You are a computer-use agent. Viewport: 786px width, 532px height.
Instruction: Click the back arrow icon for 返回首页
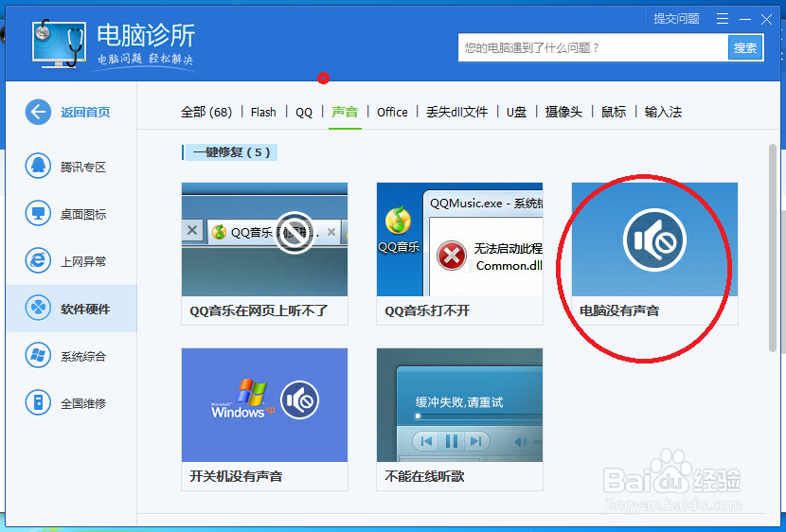click(38, 112)
